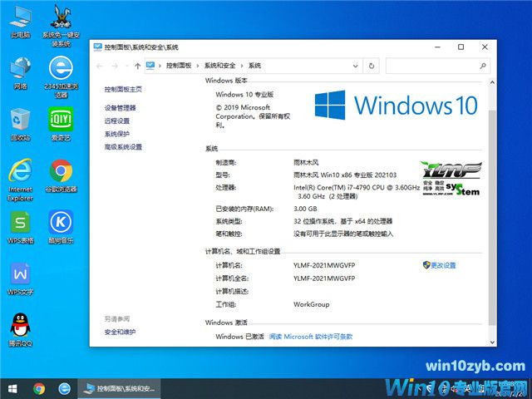This screenshot has height=399, width=532.
Task: Open the recent locations dropdown arrow
Action: coord(127,66)
